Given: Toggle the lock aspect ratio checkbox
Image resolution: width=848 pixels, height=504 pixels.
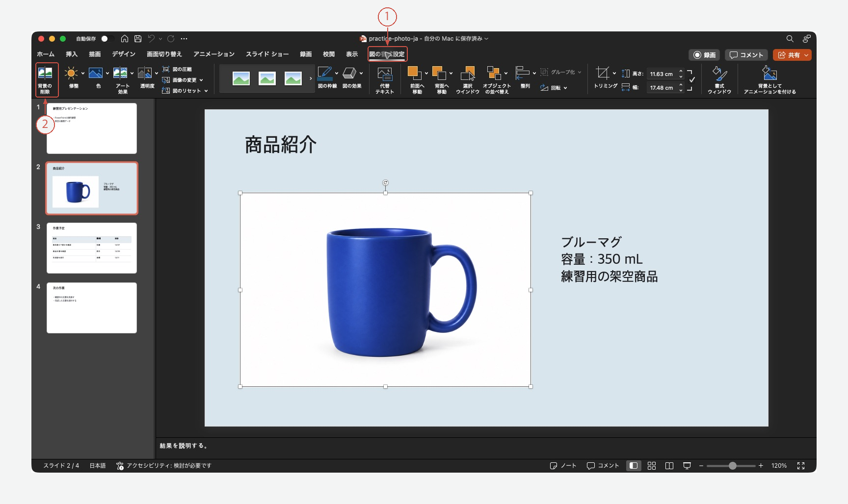Looking at the screenshot, I should pos(692,80).
